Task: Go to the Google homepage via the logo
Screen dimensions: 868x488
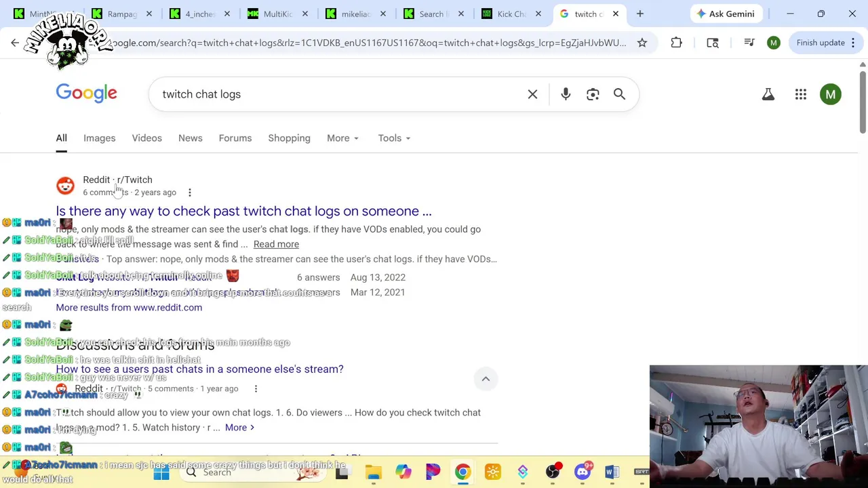Action: pos(86,94)
